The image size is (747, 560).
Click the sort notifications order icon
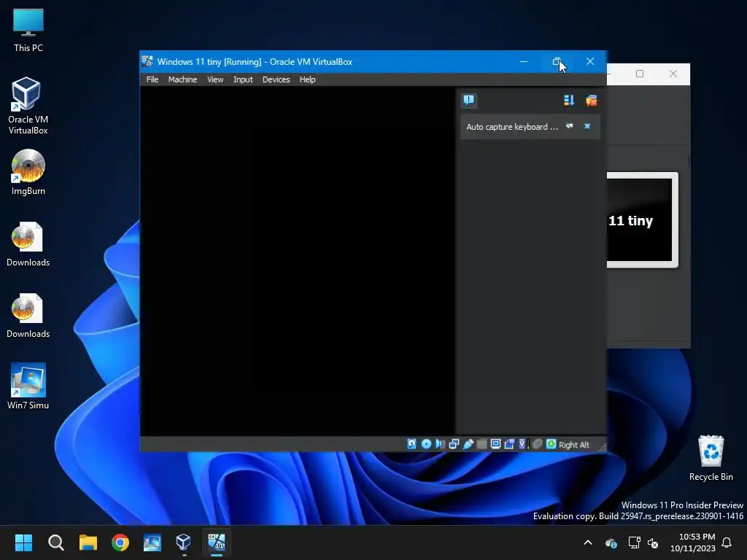pos(569,100)
